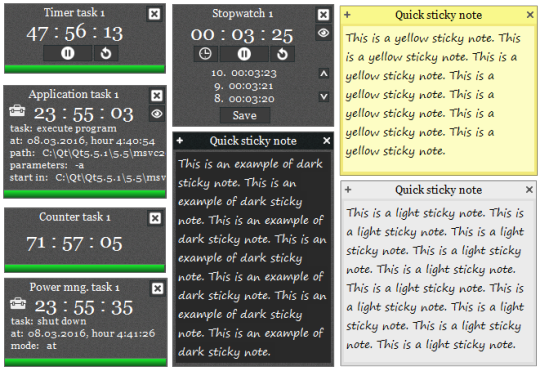Toggle Stopwatch 1 eye visibility icon
The image size is (540, 371).
(x=323, y=33)
